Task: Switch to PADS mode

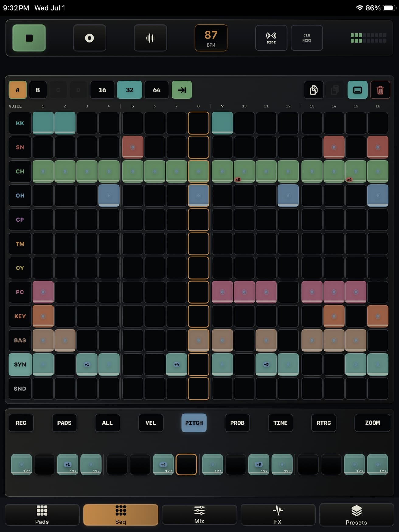Action: 64,423
